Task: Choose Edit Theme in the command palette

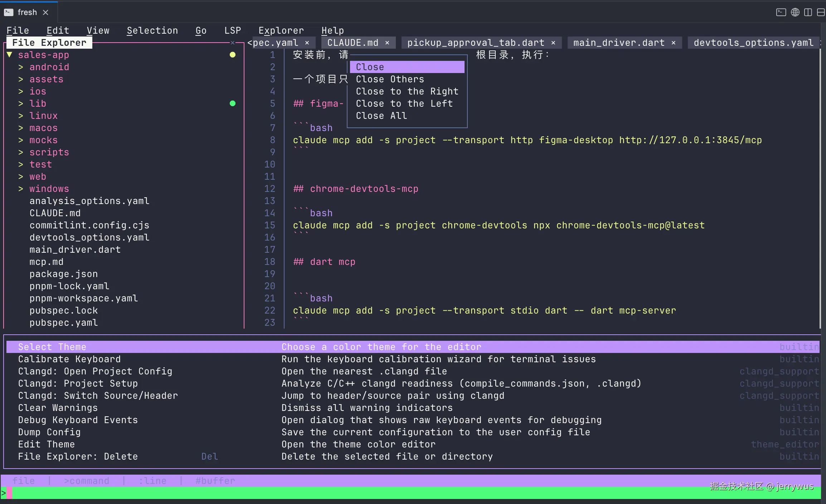Action: point(47,444)
